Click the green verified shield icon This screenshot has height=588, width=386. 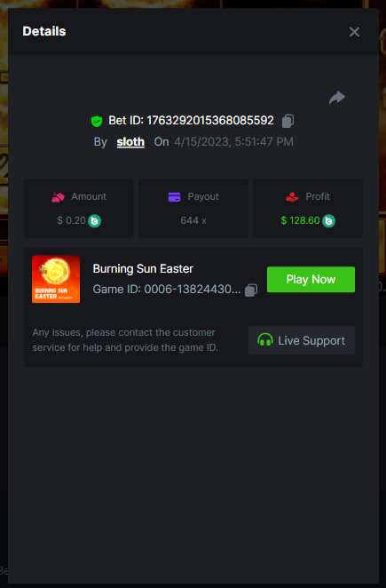97,121
